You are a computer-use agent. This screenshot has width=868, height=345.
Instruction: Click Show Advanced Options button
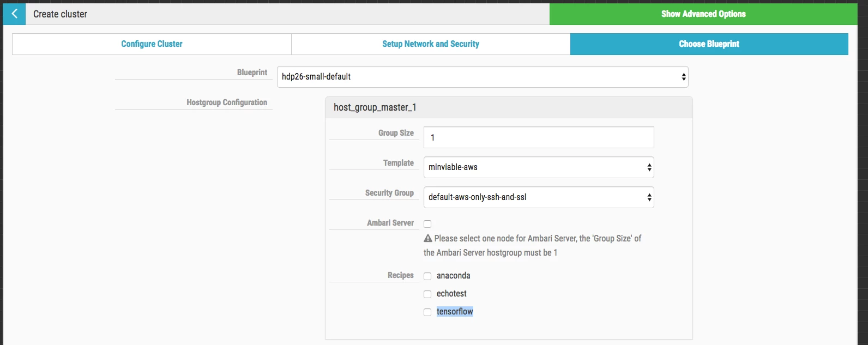(703, 14)
